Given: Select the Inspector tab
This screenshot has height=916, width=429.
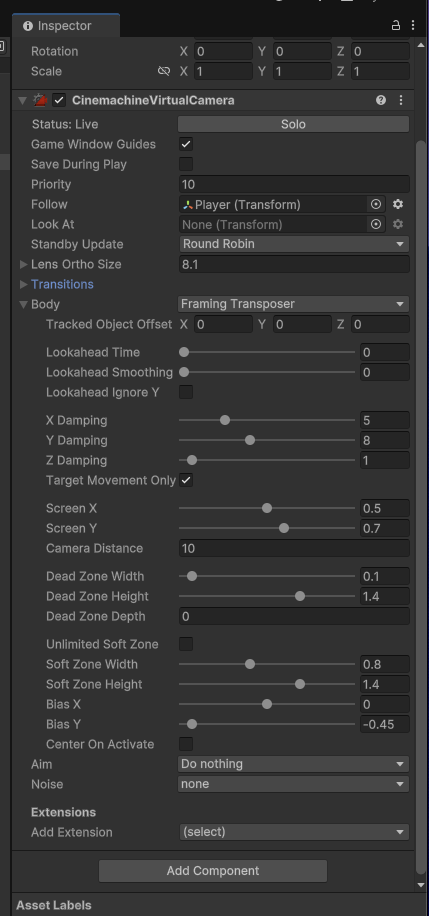Looking at the screenshot, I should [65, 26].
